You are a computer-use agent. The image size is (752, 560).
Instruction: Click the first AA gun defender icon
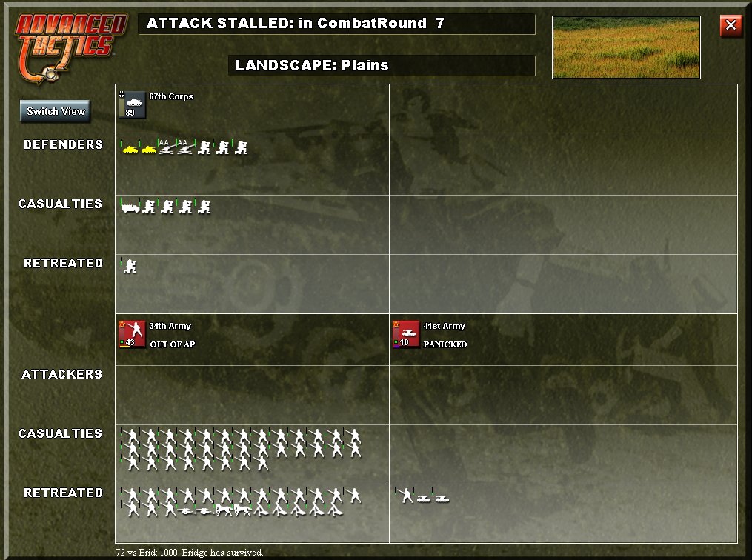[x=167, y=147]
